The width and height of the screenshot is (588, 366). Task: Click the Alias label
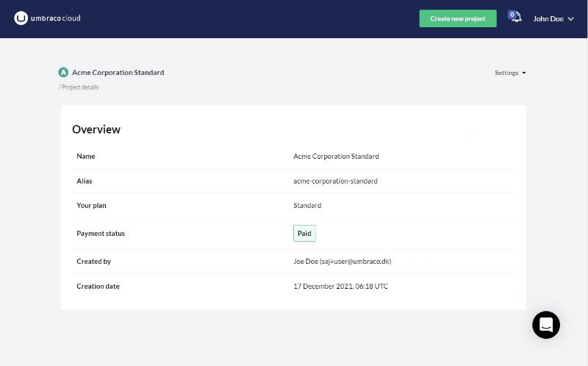(85, 181)
